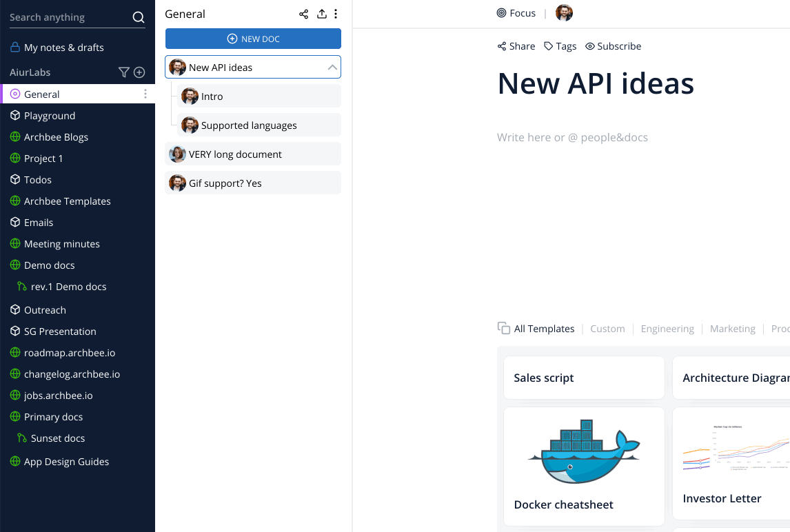Viewport: 790px width, 532px height.
Task: Choose the Sales script template
Action: tap(584, 378)
